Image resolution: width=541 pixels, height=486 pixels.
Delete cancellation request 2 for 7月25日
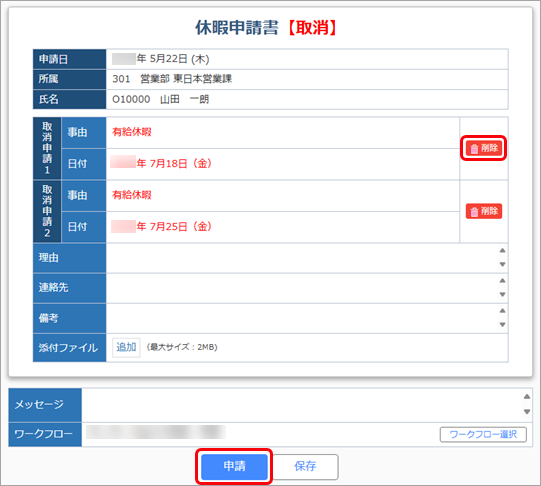[484, 211]
